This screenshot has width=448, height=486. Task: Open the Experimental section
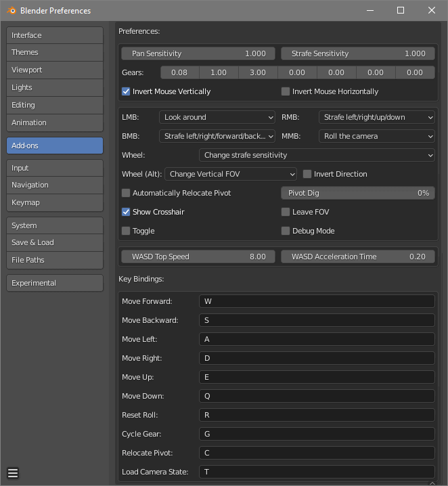(x=55, y=283)
